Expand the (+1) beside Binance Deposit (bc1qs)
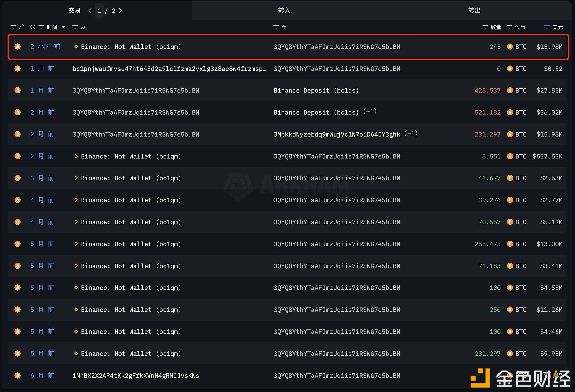 click(370, 111)
